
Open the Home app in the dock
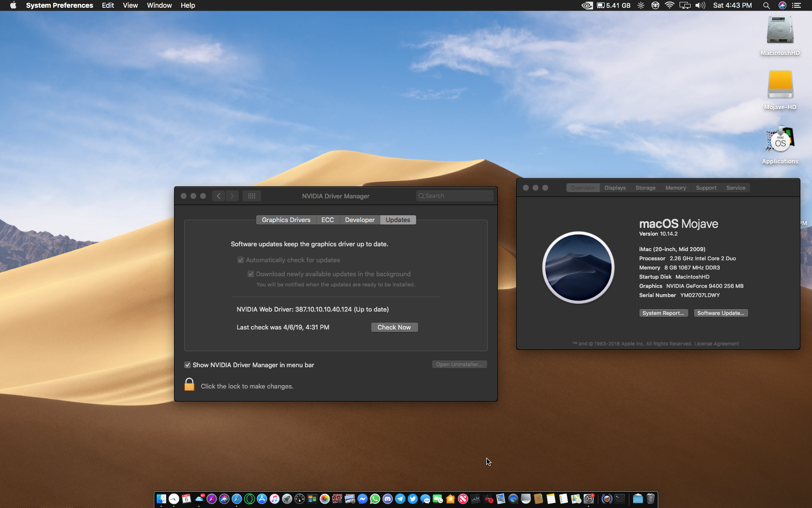tap(450, 499)
